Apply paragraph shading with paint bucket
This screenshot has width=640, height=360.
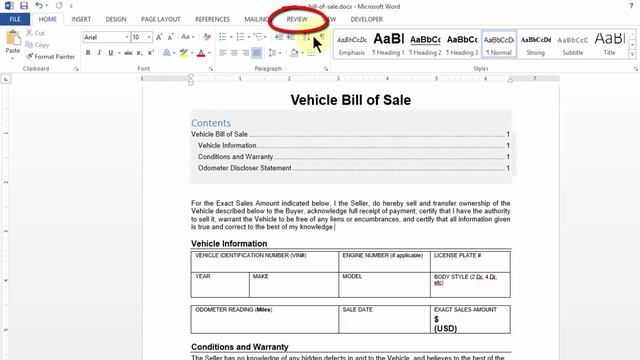(294, 53)
